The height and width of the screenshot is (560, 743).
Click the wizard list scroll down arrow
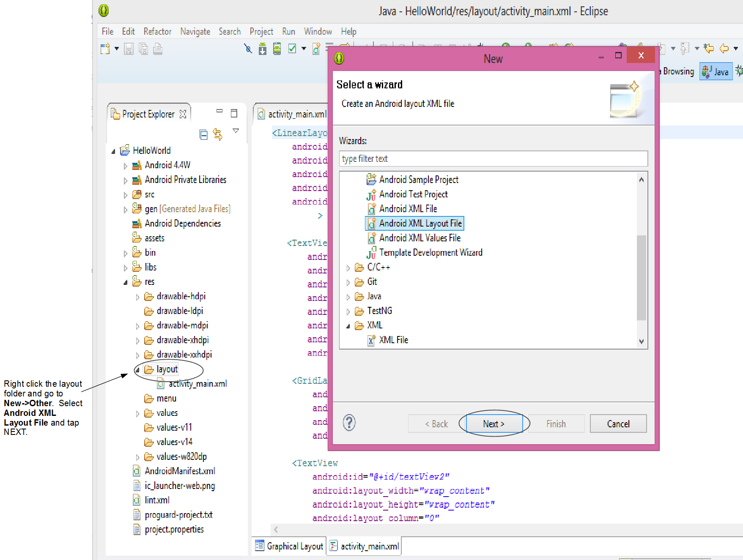[x=642, y=341]
